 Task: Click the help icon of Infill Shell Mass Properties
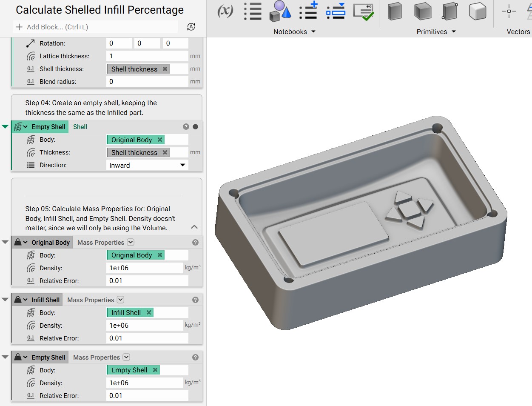pos(195,300)
